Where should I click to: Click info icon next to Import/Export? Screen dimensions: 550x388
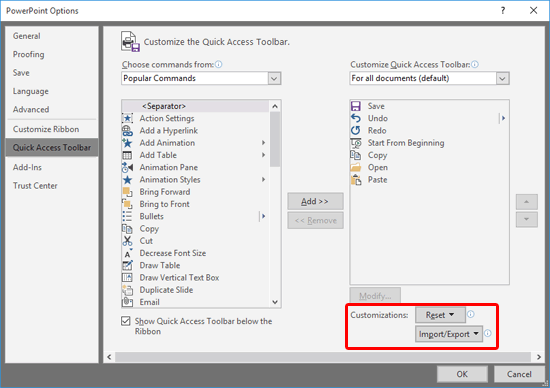(488, 333)
